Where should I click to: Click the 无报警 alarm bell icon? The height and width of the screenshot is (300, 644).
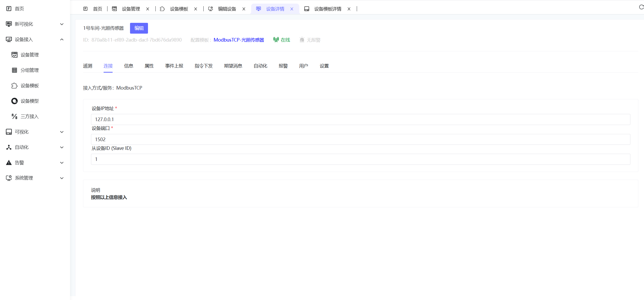click(302, 40)
